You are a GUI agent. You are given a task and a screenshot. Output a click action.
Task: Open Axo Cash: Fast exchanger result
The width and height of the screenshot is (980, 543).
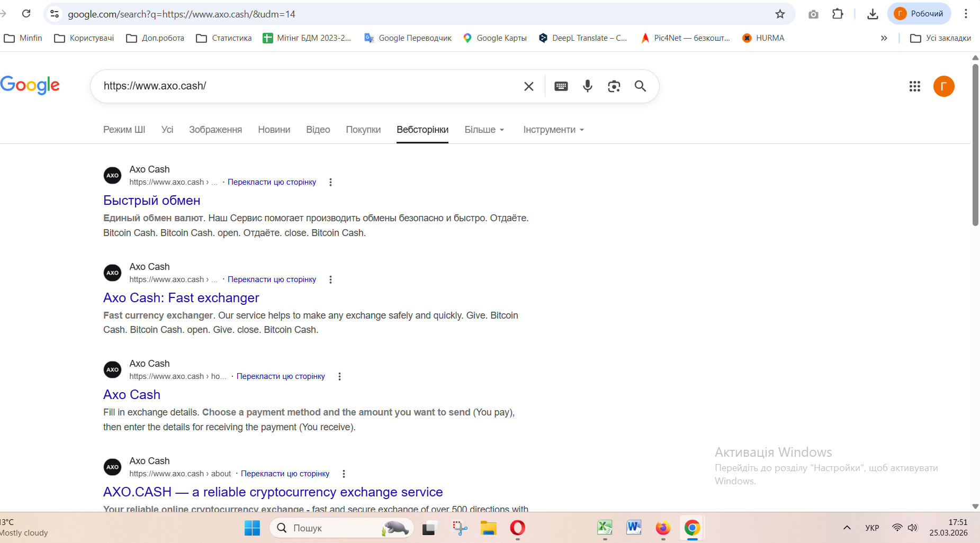point(181,298)
